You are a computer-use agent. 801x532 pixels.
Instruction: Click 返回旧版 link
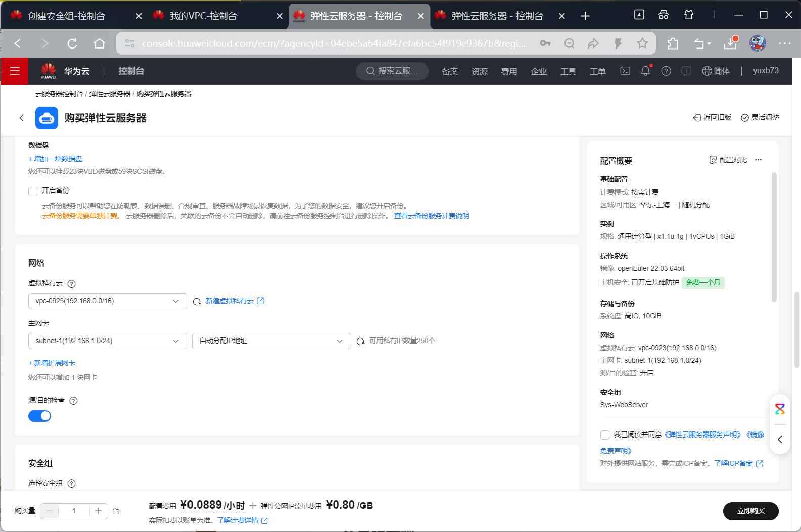coord(712,117)
